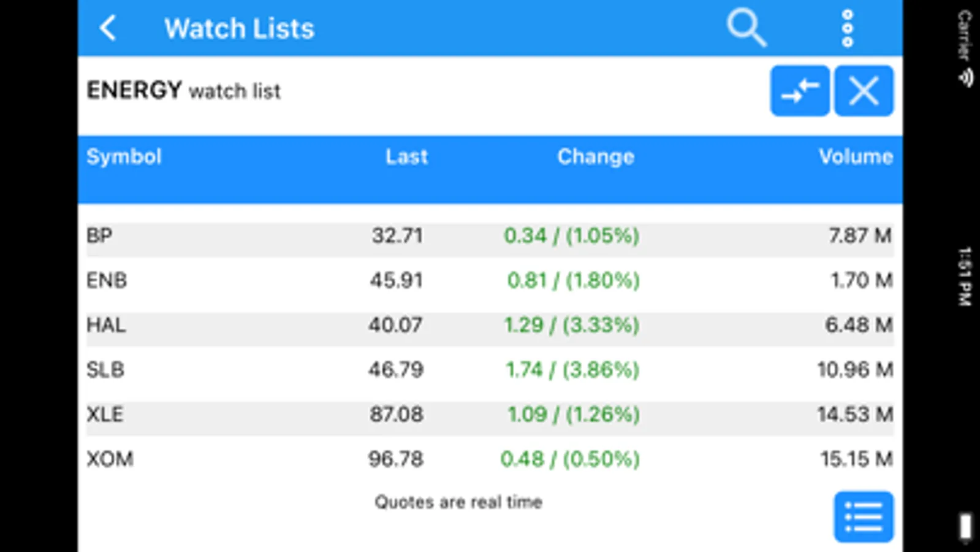Viewport: 980px width, 552px height.
Task: Open the XOM quote row
Action: (x=110, y=459)
